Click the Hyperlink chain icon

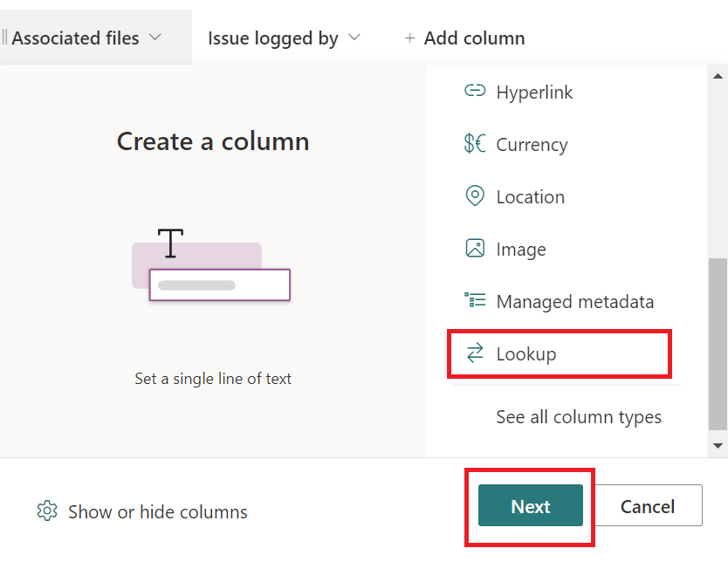tap(475, 92)
